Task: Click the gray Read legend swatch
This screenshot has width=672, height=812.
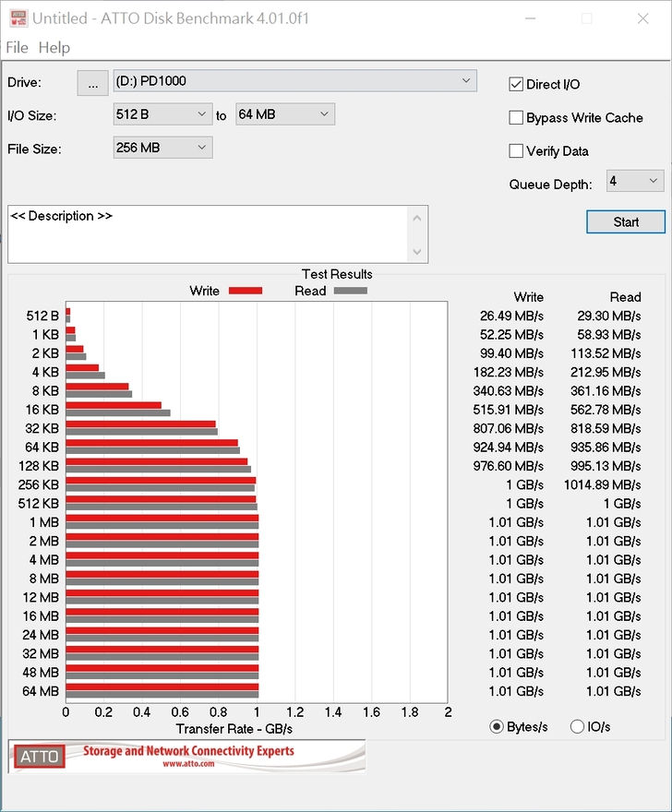Action: point(351,291)
